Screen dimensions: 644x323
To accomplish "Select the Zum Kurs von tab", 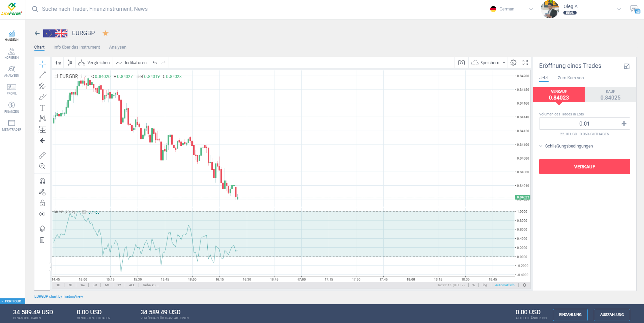I will 570,78.
